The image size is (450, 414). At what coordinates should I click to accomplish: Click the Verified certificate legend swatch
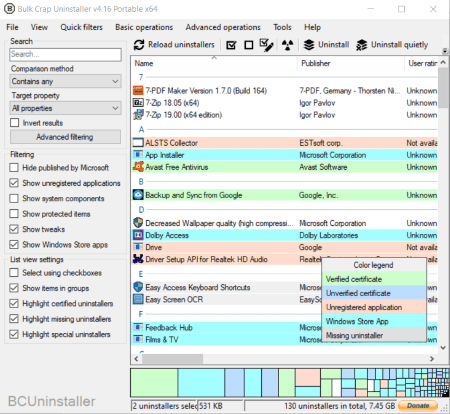pos(374,279)
